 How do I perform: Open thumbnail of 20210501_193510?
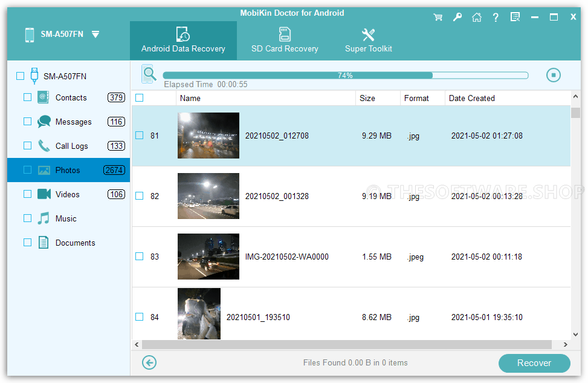coord(199,314)
